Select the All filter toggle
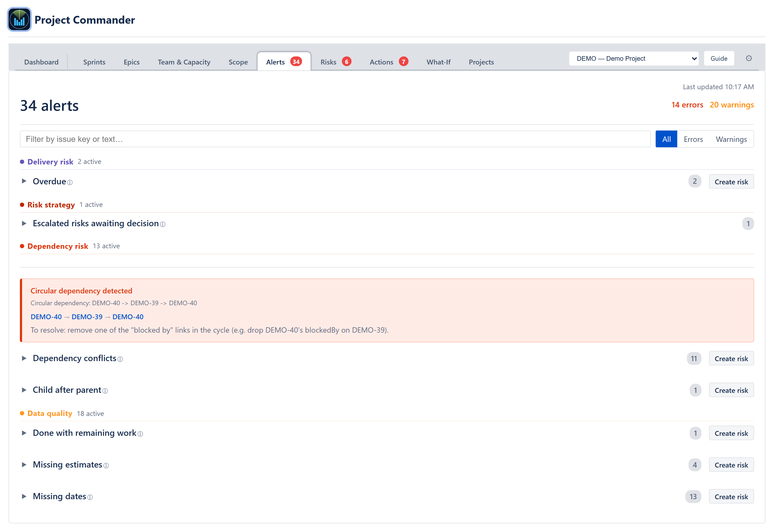The width and height of the screenshot is (774, 532). (666, 139)
